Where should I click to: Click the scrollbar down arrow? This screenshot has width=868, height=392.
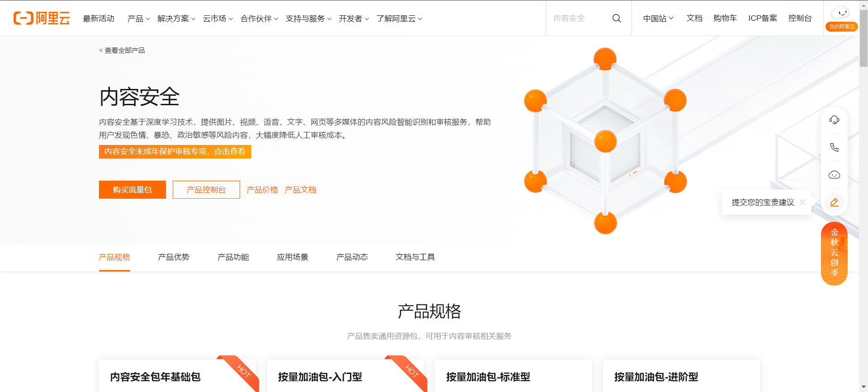[x=863, y=387]
